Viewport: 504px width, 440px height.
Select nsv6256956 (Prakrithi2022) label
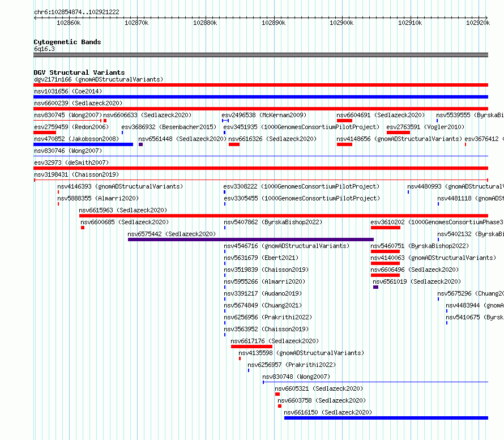268,317
